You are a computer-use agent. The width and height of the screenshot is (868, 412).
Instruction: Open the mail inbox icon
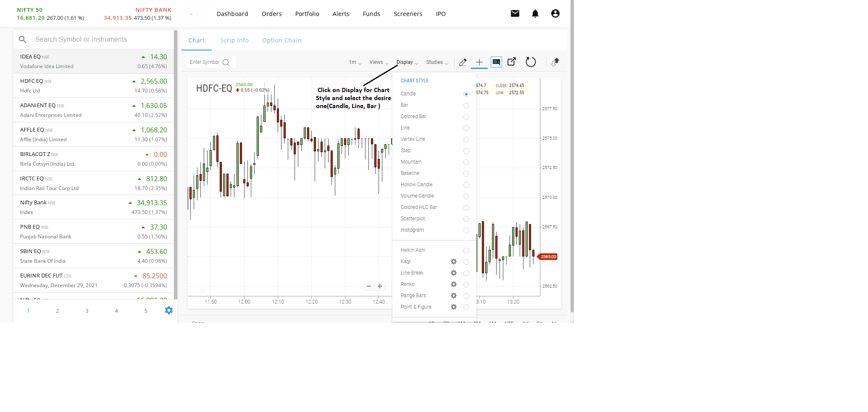[515, 13]
